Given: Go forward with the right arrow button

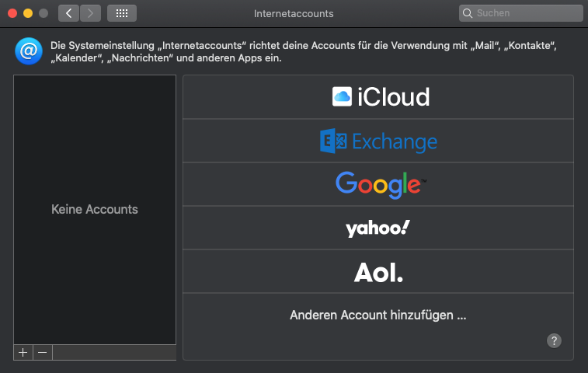Looking at the screenshot, I should pos(90,13).
